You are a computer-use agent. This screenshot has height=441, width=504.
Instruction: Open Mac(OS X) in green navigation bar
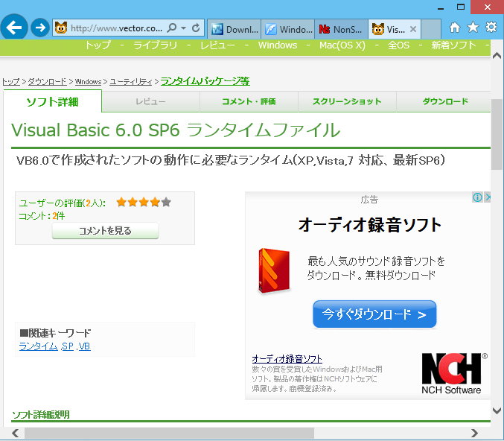click(342, 45)
